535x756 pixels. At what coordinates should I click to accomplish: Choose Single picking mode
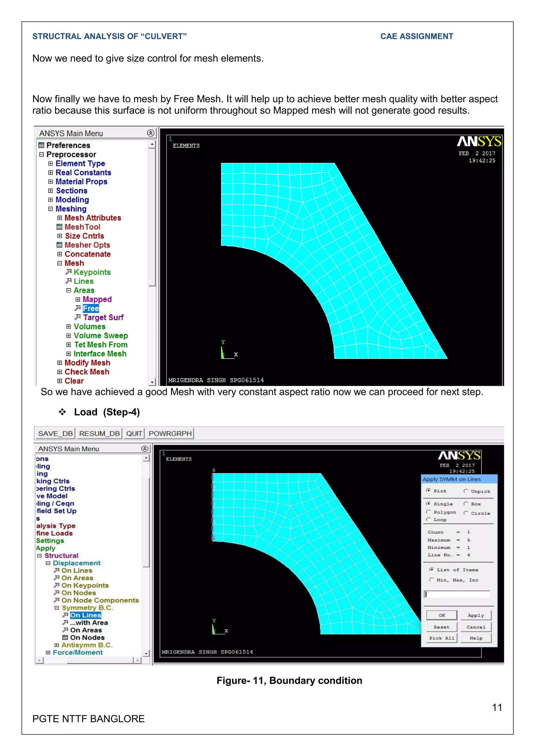pos(428,504)
